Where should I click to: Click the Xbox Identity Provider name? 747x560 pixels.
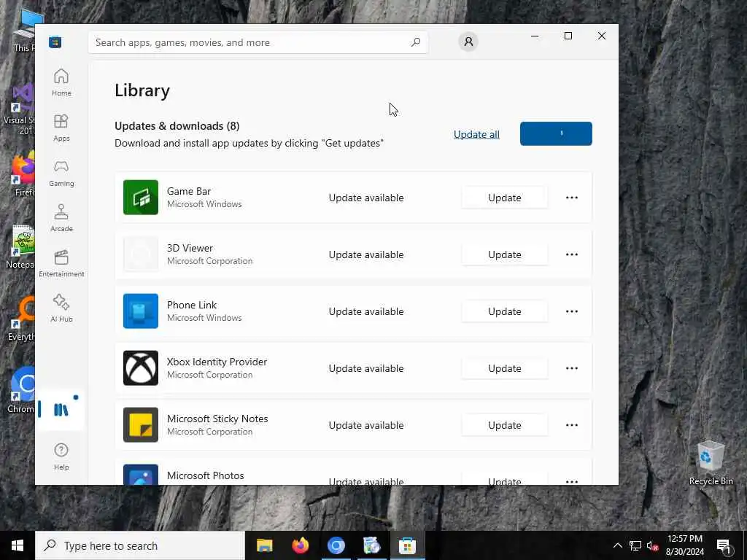pyautogui.click(x=217, y=362)
